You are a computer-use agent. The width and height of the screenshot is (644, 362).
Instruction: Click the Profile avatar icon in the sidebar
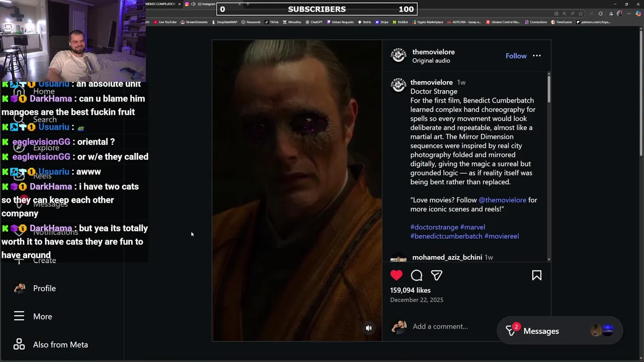(19, 288)
